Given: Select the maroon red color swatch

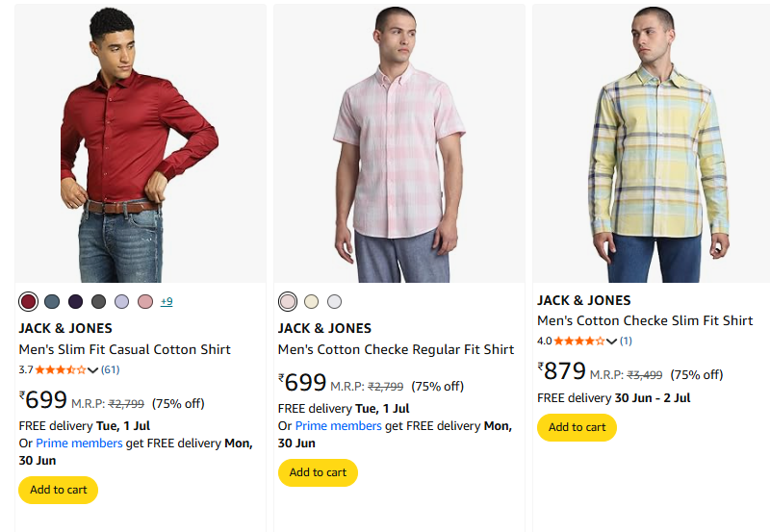Looking at the screenshot, I should coord(29,302).
